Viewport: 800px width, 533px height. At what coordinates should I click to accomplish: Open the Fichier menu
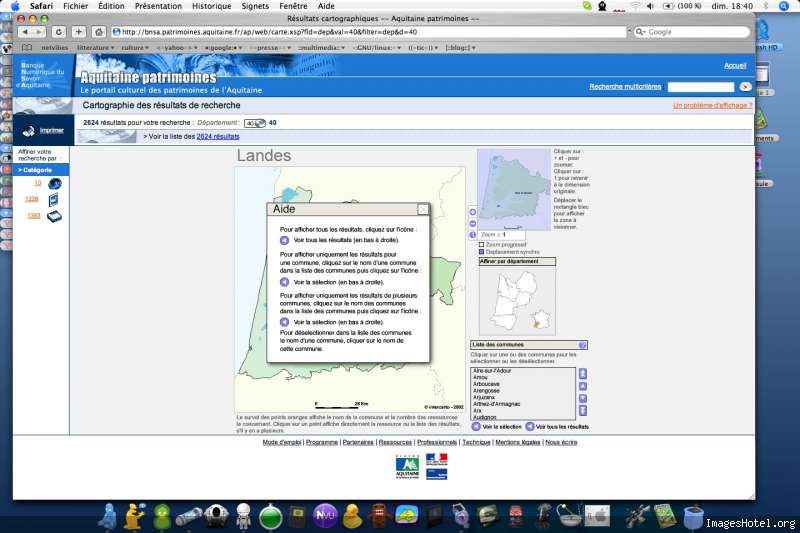pos(76,6)
